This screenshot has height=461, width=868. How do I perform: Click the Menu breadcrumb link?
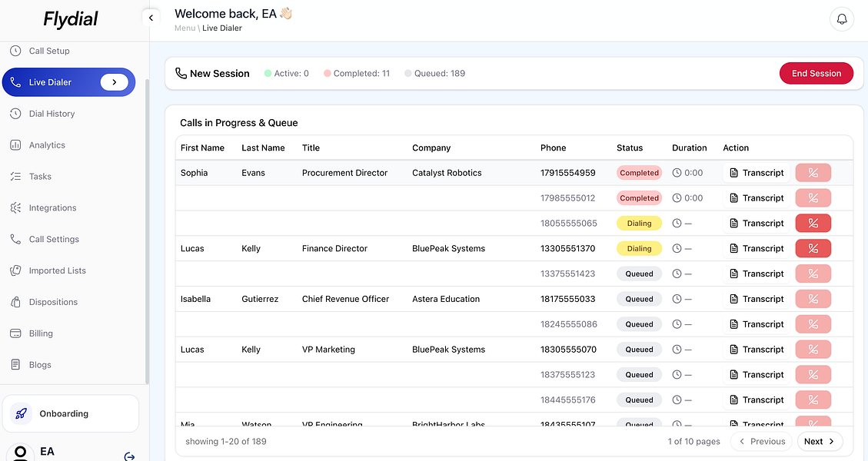click(x=185, y=28)
